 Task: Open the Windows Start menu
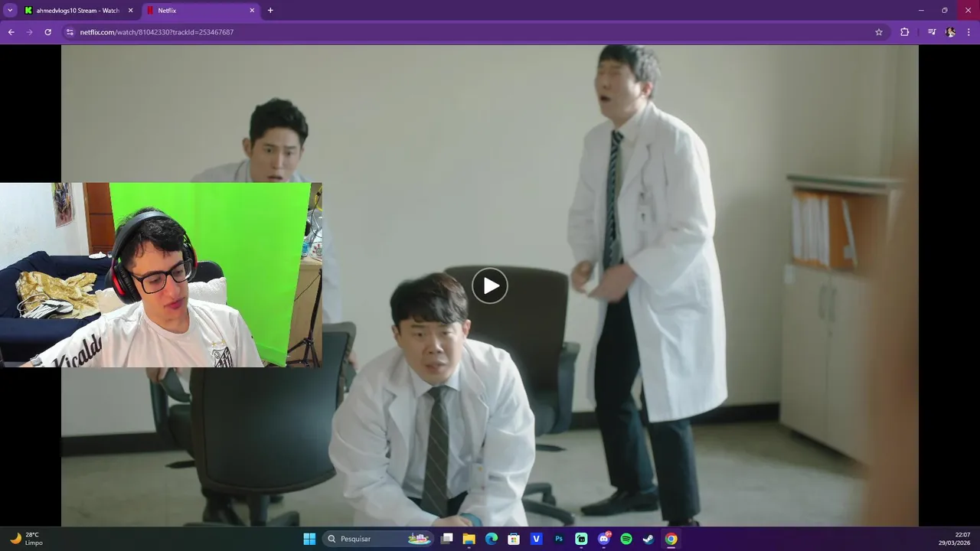point(309,539)
